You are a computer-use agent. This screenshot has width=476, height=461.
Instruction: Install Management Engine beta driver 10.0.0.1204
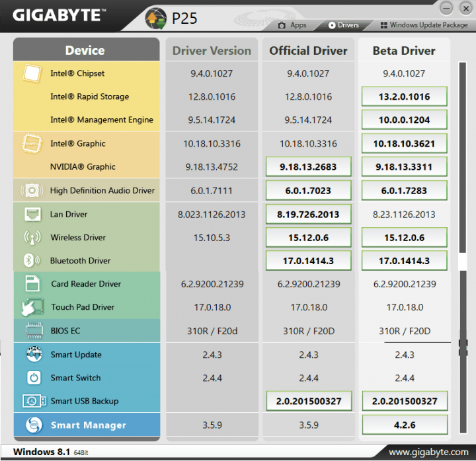pos(404,120)
